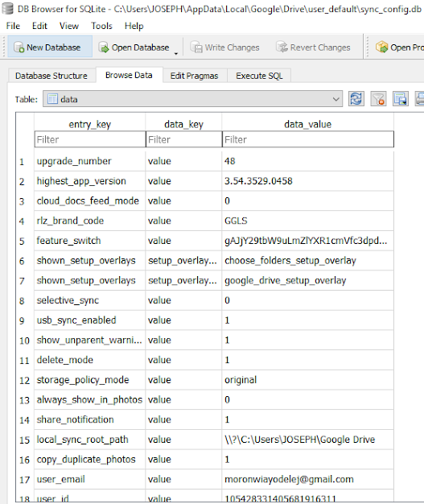Switch to the Edit Pragmas tab
Screen dimensions: 424x504
(195, 76)
